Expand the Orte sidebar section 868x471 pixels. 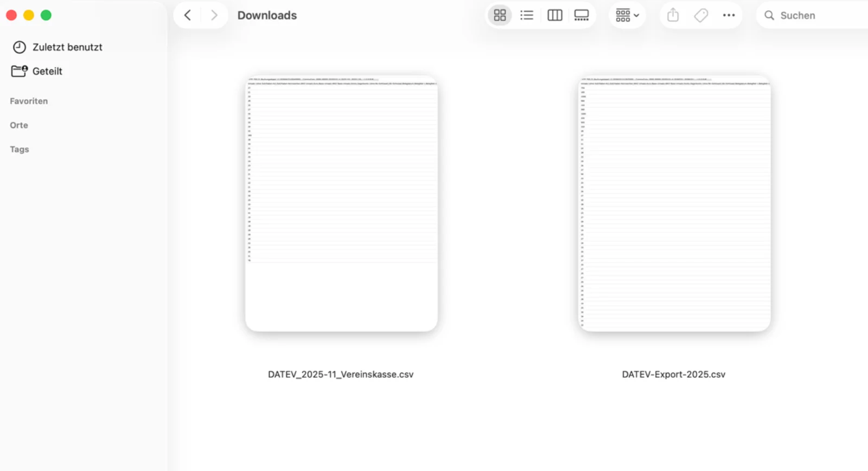tap(19, 125)
